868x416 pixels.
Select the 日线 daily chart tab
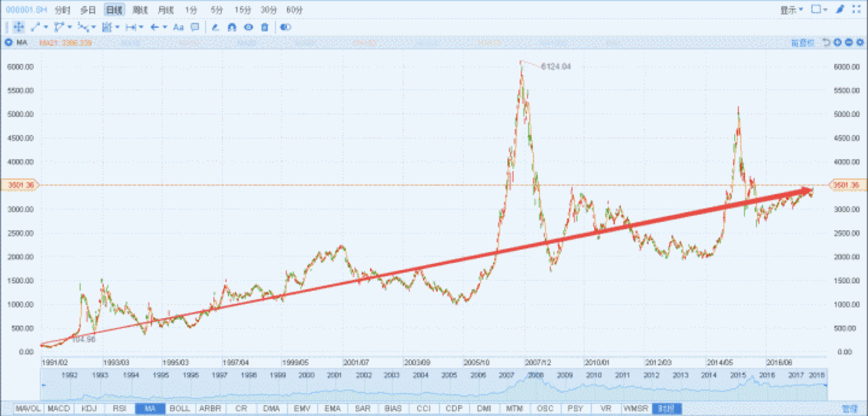click(x=114, y=10)
